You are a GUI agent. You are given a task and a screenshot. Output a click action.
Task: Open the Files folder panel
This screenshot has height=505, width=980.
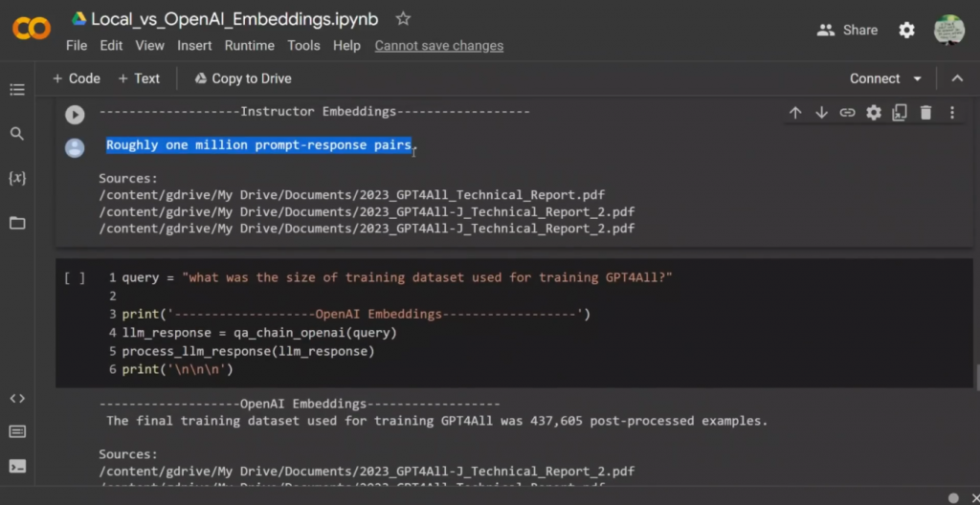(17, 223)
